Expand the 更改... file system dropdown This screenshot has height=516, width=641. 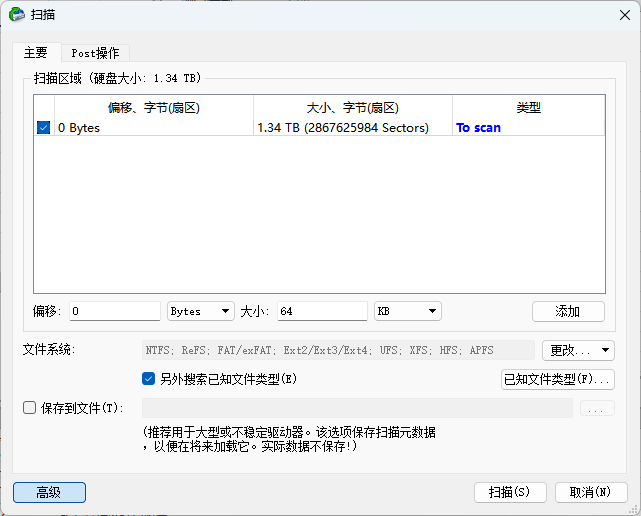tap(578, 350)
